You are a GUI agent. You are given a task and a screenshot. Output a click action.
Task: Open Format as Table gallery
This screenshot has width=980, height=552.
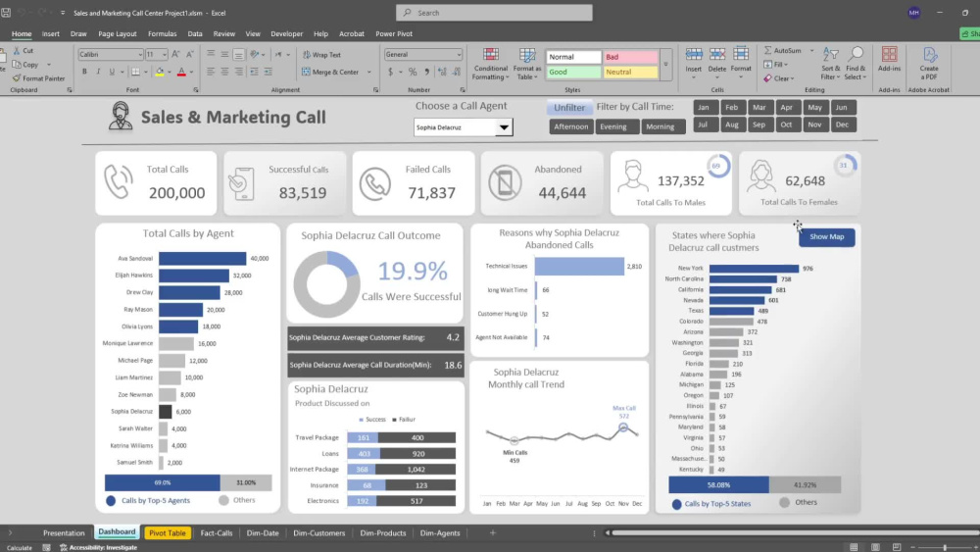pyautogui.click(x=527, y=64)
